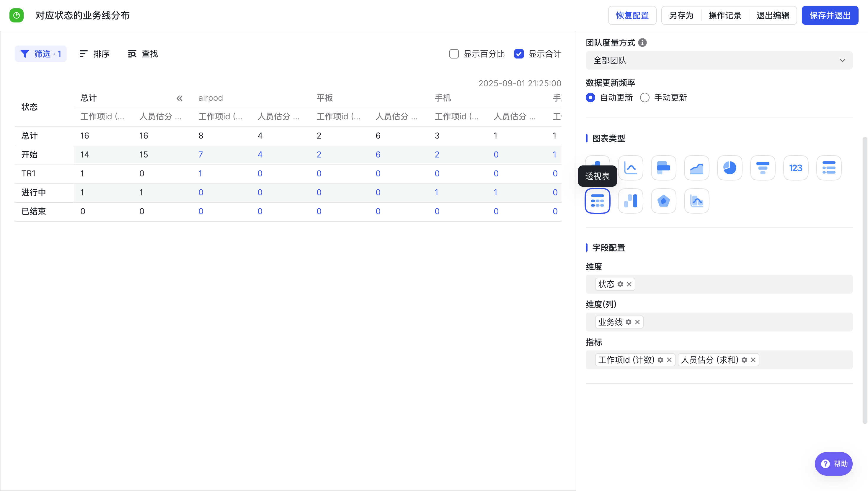Click the 手机 column header
The width and height of the screenshot is (868, 491).
[443, 98]
